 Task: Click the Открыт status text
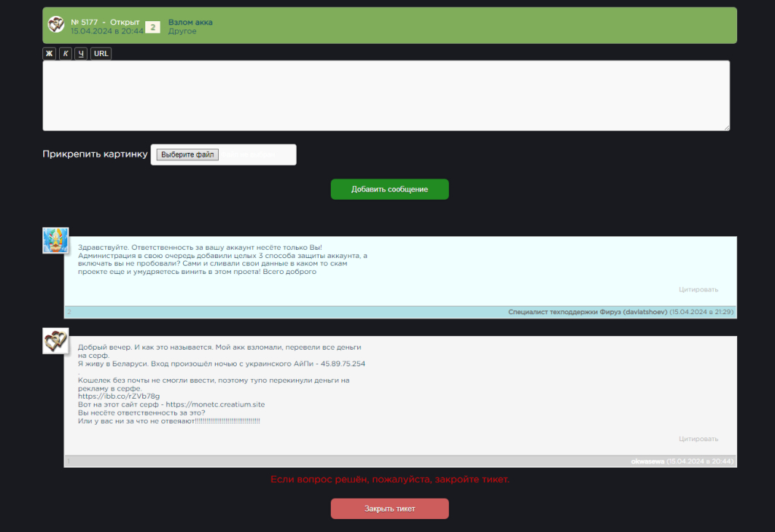[x=125, y=22]
